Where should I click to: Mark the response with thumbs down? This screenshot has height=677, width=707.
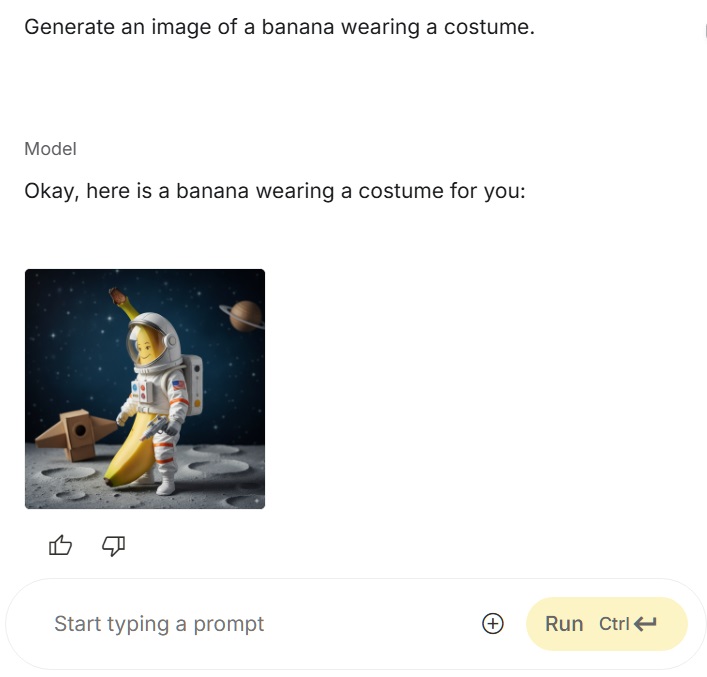[114, 546]
